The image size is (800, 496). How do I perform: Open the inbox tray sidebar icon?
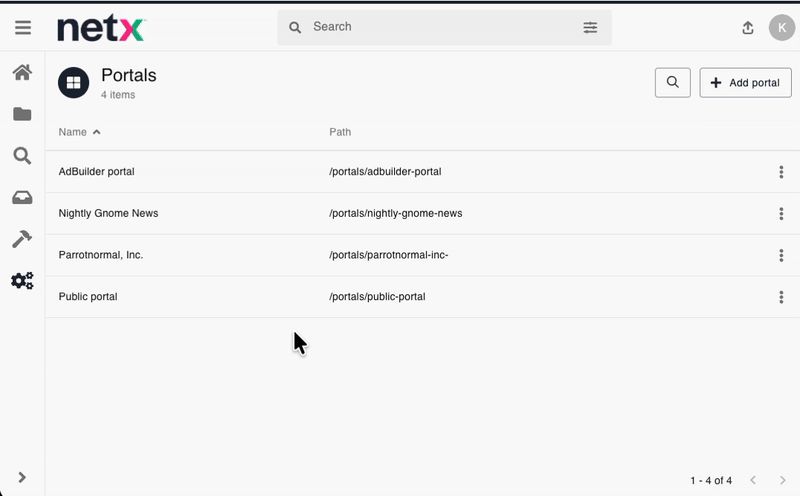tap(22, 198)
